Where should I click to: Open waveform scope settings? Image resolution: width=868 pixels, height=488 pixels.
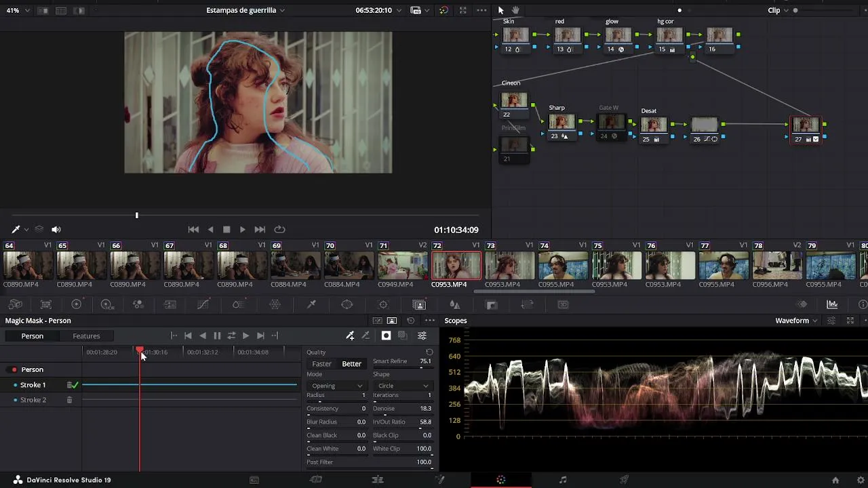click(832, 321)
